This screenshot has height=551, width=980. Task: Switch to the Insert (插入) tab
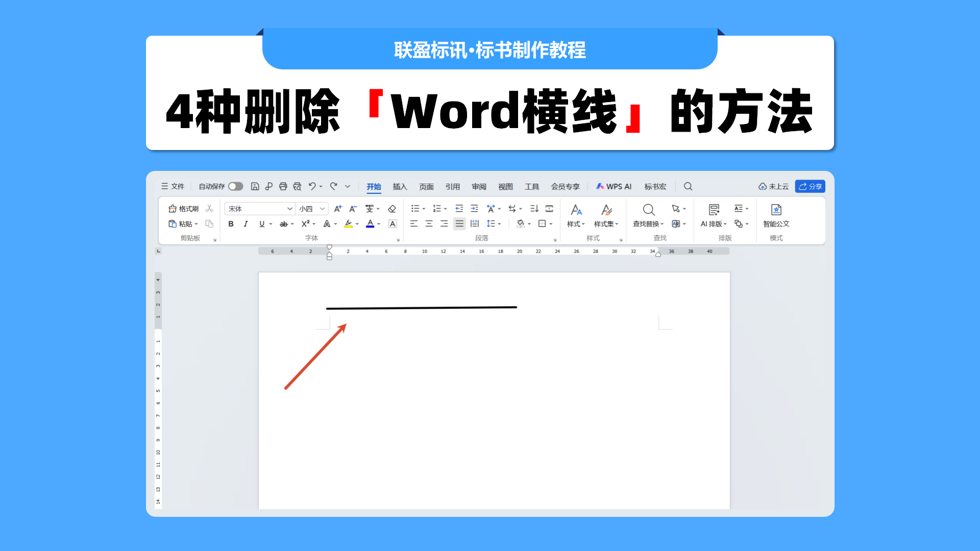(x=400, y=187)
